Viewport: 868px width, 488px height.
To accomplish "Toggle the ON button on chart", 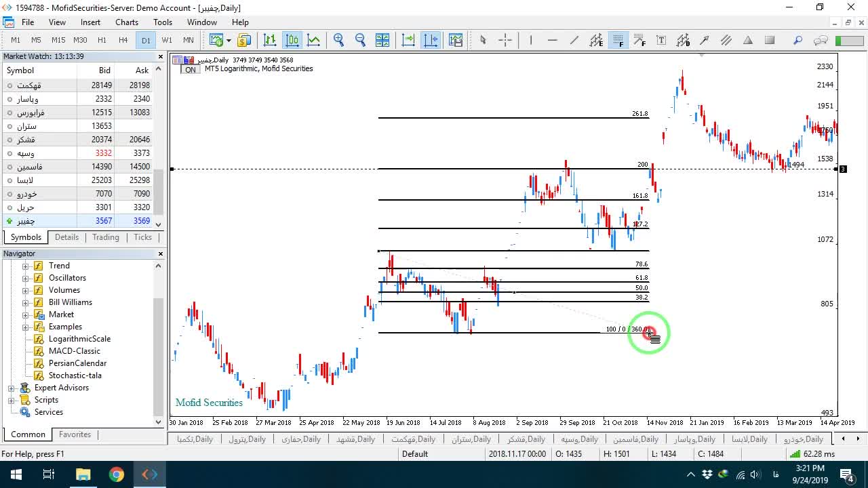I will coord(191,70).
